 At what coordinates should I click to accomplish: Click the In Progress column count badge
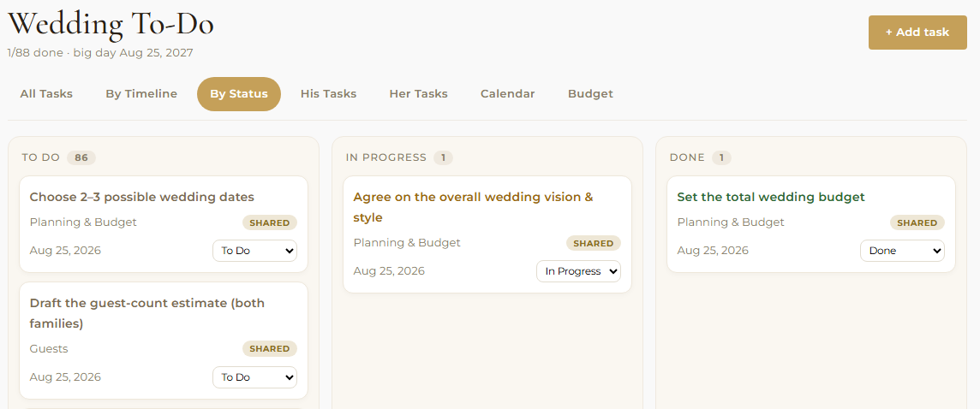(x=443, y=157)
